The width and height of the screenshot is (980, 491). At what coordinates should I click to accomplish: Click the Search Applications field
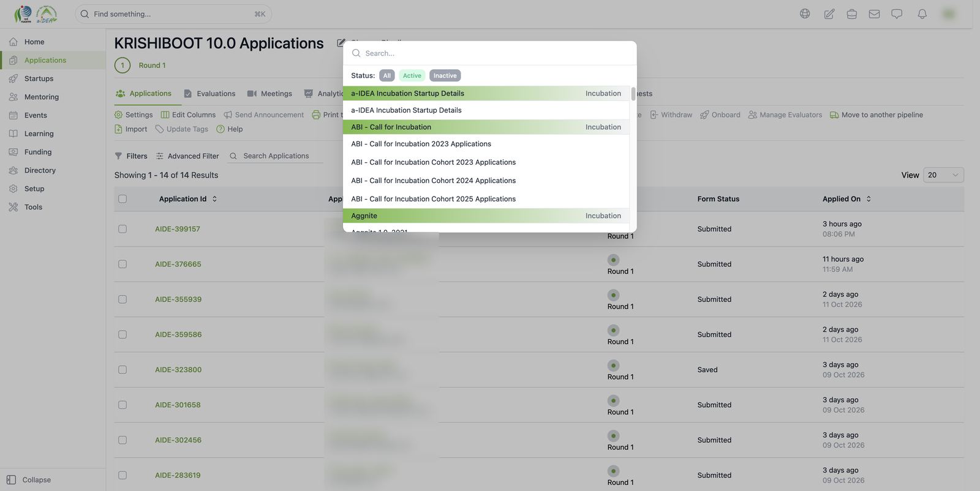[x=276, y=156]
